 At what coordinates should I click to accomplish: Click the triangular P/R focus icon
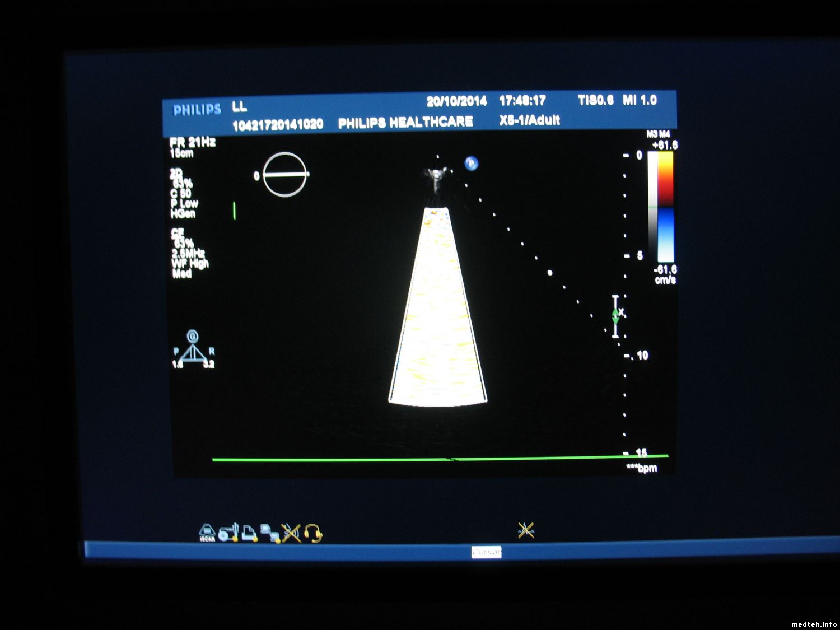coord(193,349)
